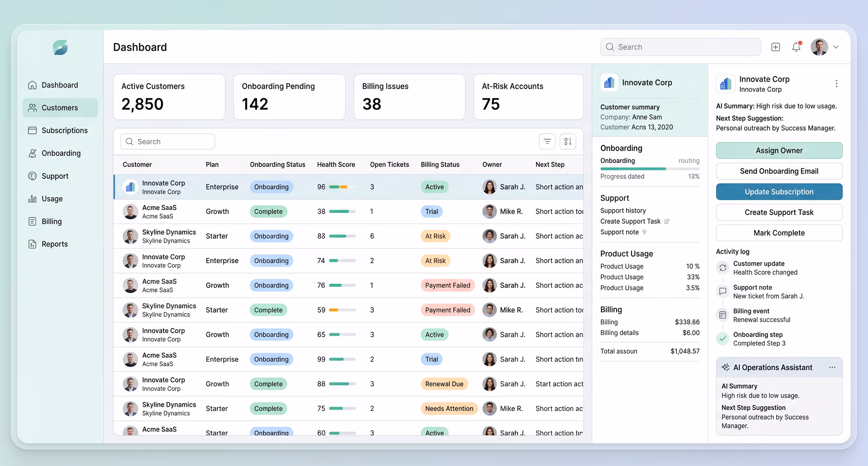
Task: Select Onboarding in the sidebar
Action: (x=60, y=153)
